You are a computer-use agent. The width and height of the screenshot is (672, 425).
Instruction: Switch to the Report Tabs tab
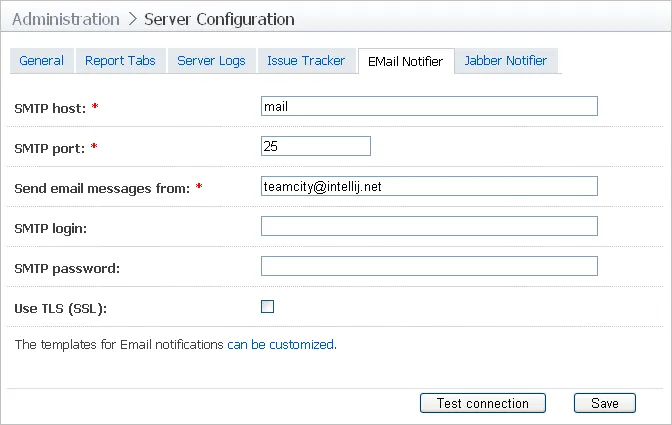tap(120, 61)
